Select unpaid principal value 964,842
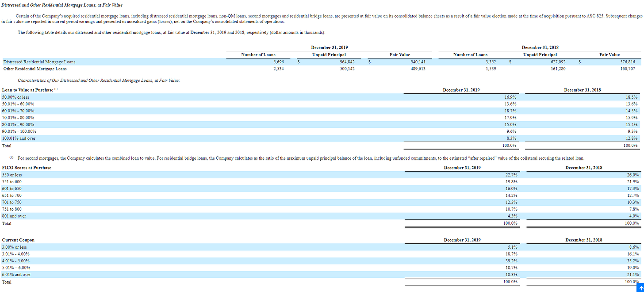 [347, 62]
